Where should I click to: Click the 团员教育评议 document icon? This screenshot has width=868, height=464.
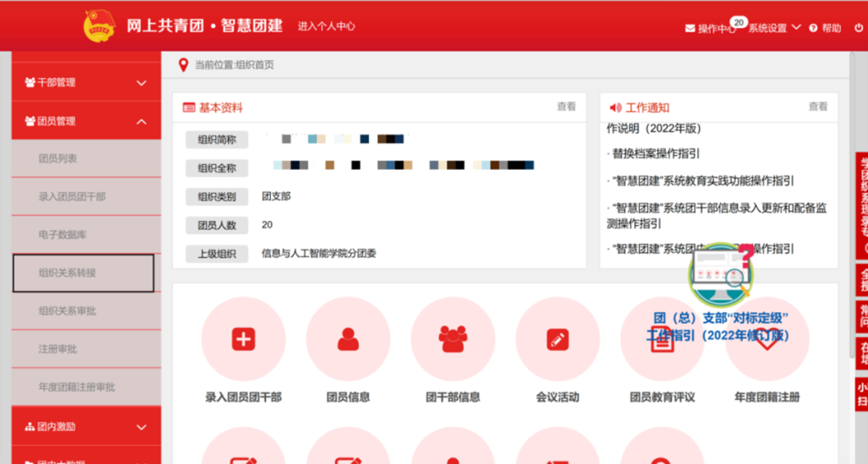(x=662, y=339)
